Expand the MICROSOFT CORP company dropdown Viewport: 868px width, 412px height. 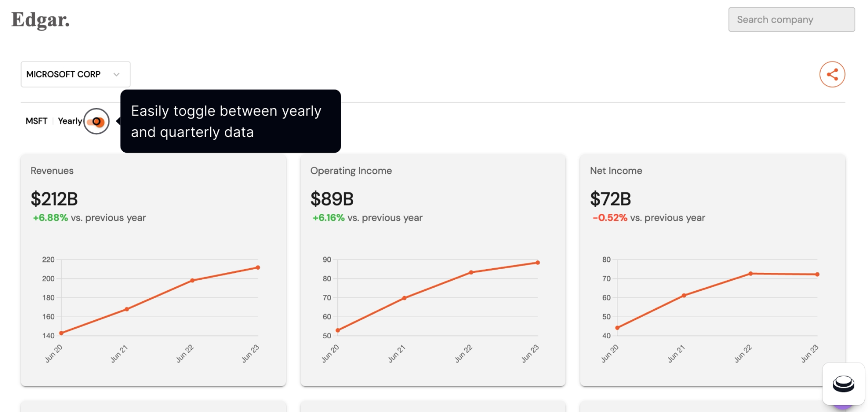coord(75,74)
